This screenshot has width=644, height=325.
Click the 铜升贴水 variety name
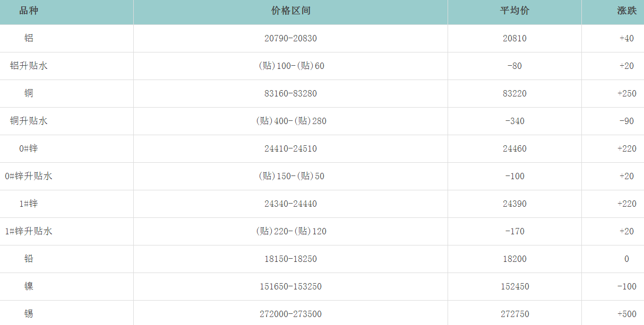29,121
